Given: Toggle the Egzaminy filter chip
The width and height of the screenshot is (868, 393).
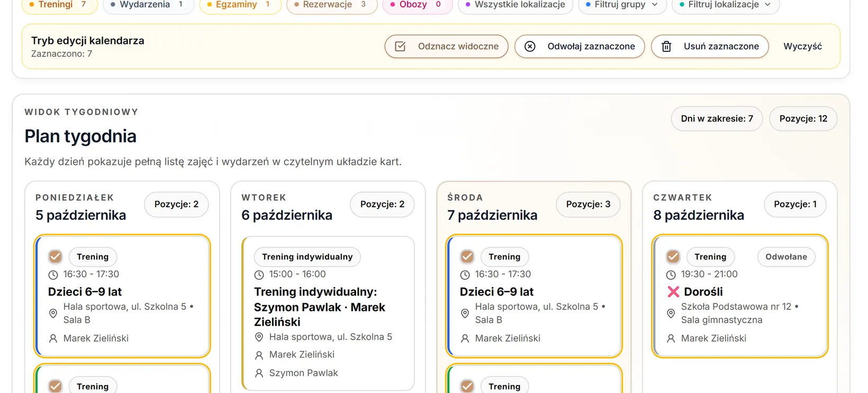Looking at the screenshot, I should click(x=240, y=5).
